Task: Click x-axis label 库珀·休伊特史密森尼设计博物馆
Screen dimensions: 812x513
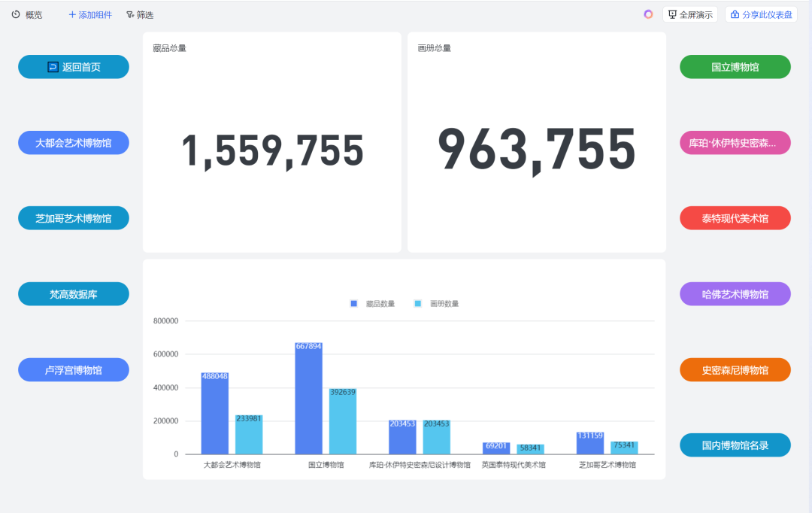Action: click(x=420, y=465)
